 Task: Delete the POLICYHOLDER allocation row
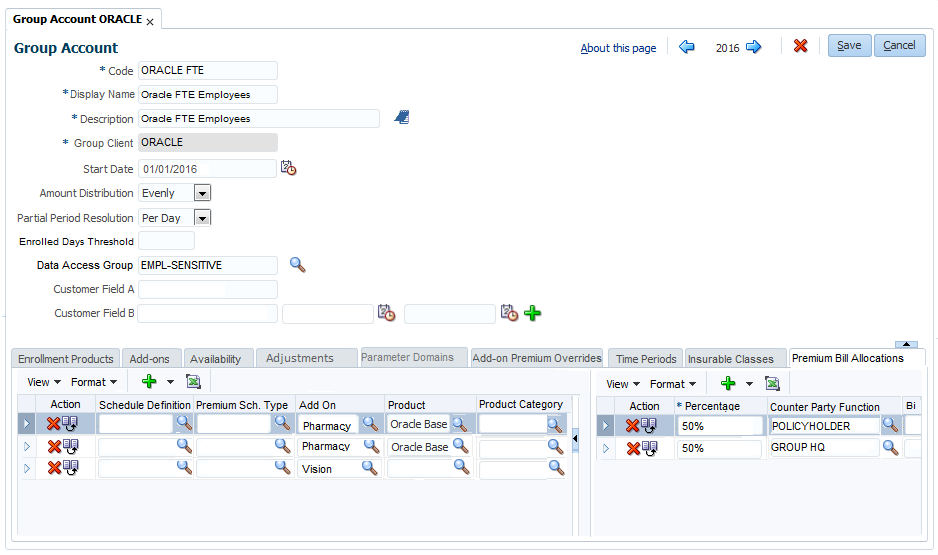pos(632,426)
